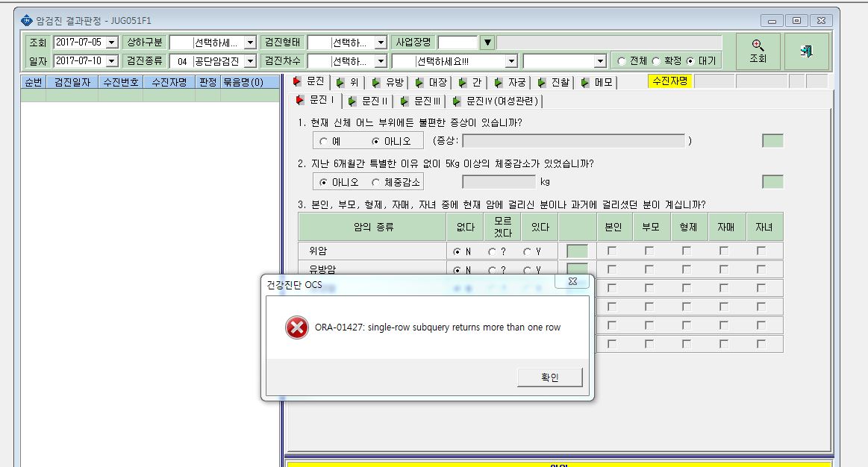Click the 조회 magnifier search icon button
868x467 pixels.
coord(758,51)
